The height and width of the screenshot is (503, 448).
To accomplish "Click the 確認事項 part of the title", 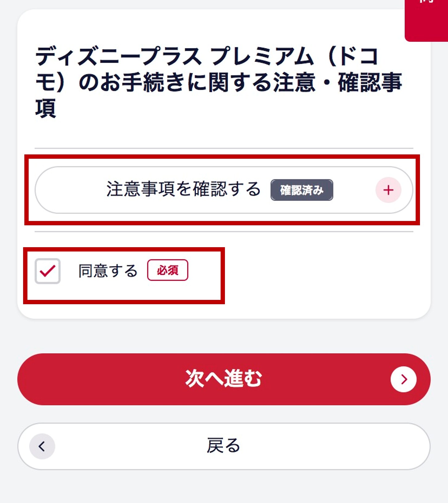I will pos(370,83).
